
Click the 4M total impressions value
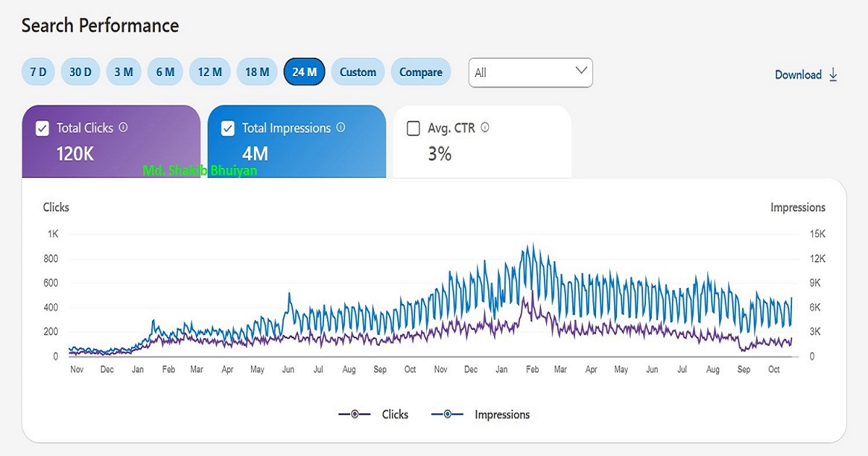coord(255,153)
